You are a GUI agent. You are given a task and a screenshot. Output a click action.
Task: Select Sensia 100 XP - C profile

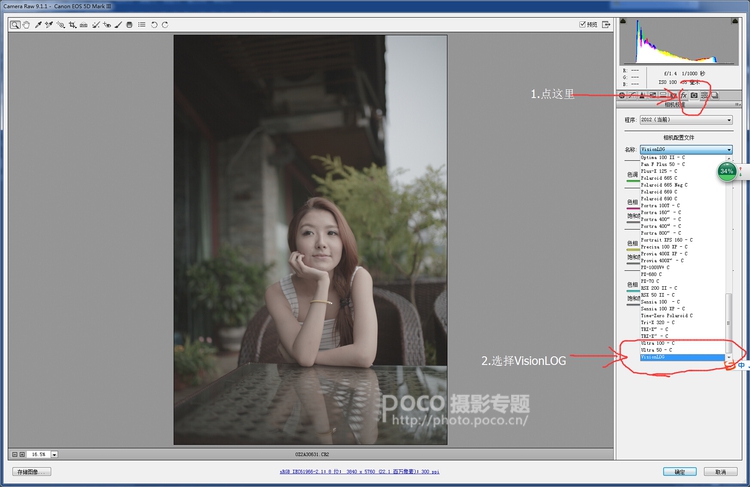pos(683,309)
